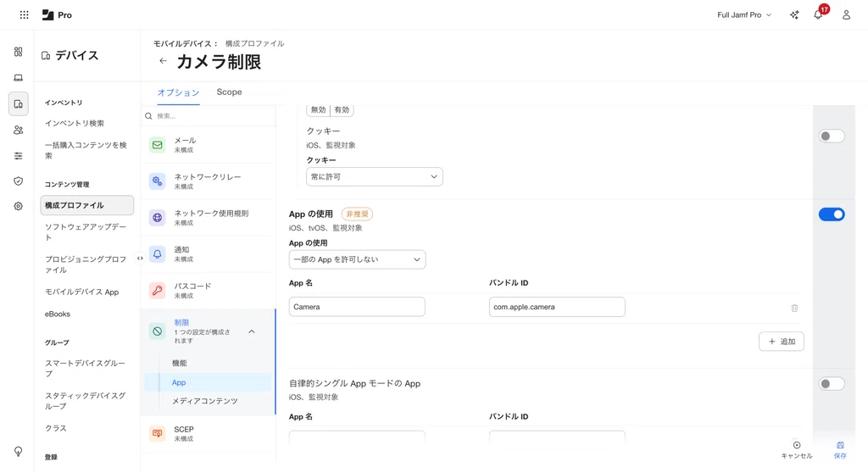Image resolution: width=868 pixels, height=473 pixels.
Task: Open クラス in the sidebar
Action: [56, 428]
